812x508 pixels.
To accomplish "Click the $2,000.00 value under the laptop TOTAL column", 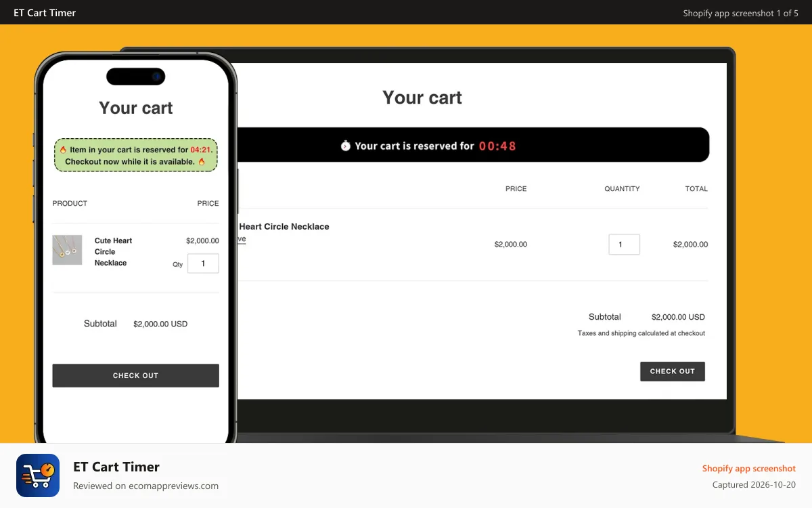I will [691, 245].
